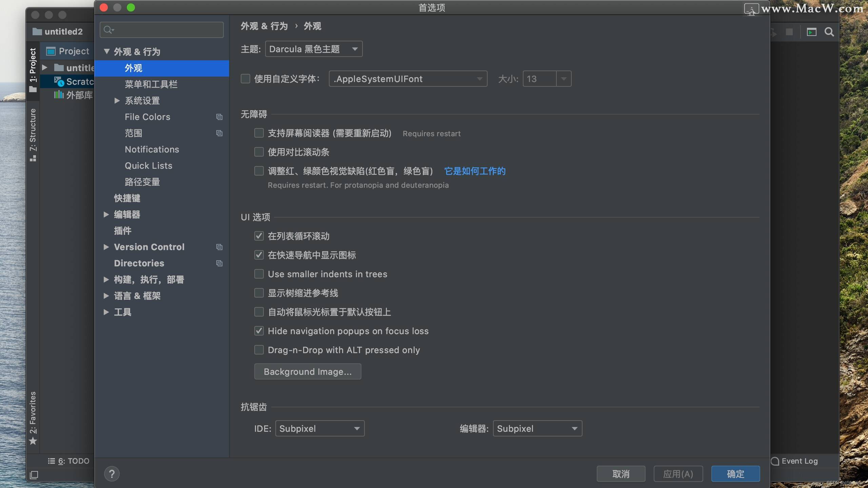
Task: Click the Background Image... button
Action: (307, 371)
